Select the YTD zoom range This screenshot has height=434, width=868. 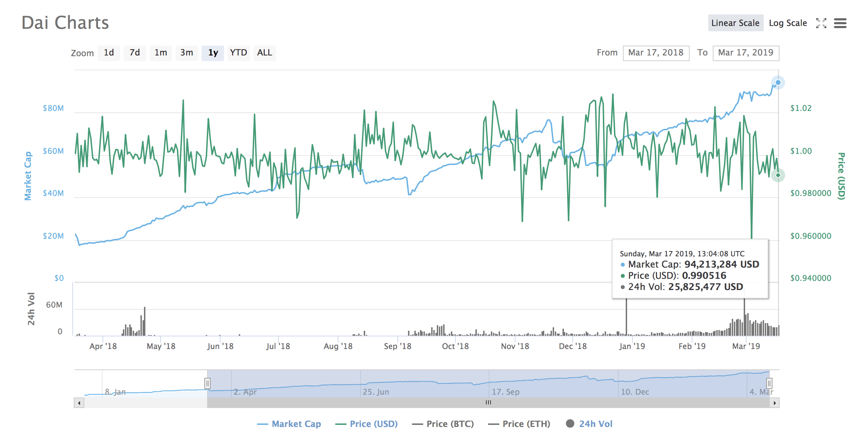[x=239, y=53]
